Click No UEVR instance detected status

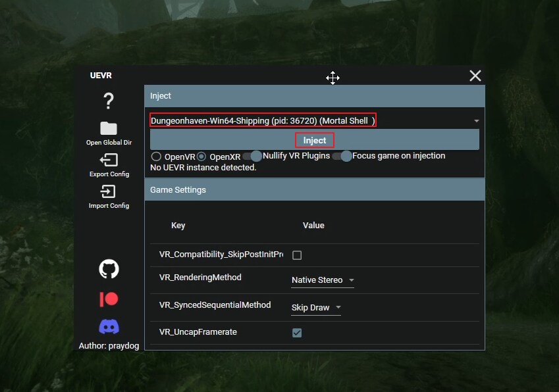(203, 167)
